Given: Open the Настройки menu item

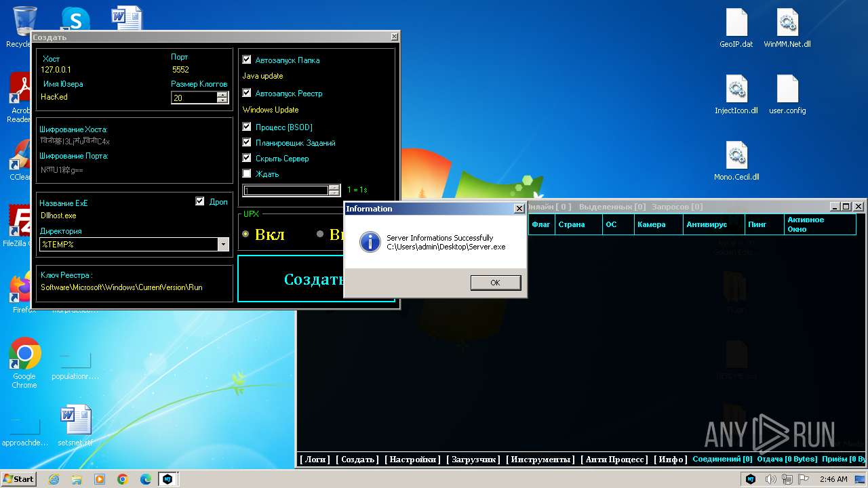Looking at the screenshot, I should [x=413, y=460].
